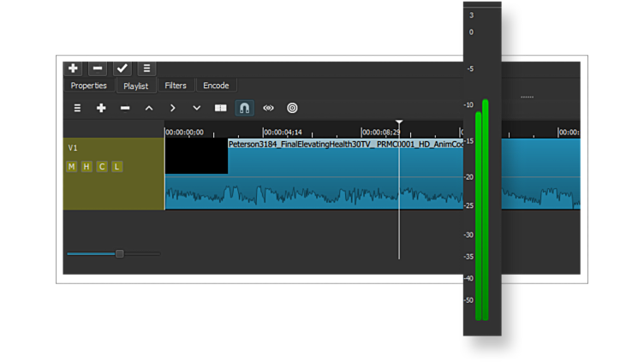
Task: Split clip at playhead icon
Action: point(220,109)
